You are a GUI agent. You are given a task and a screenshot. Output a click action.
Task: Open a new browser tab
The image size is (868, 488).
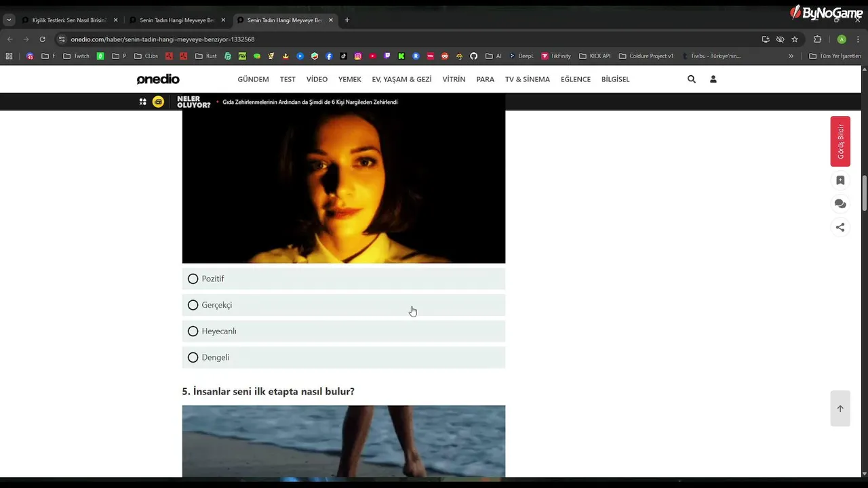click(347, 20)
